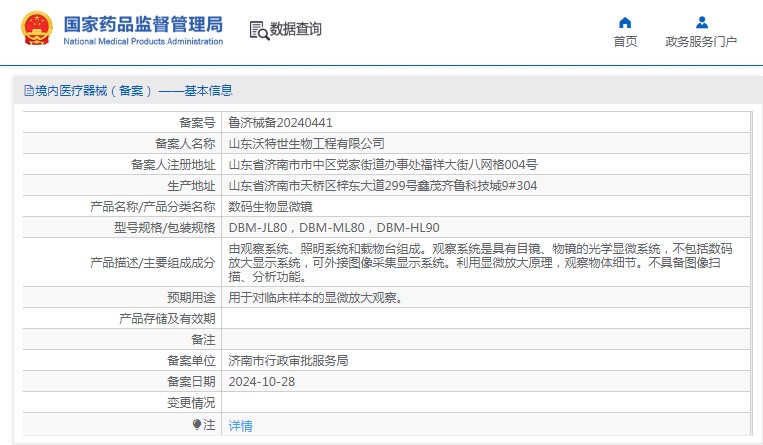
Task: Click the 政务服务门户 person icon
Action: pyautogui.click(x=701, y=22)
